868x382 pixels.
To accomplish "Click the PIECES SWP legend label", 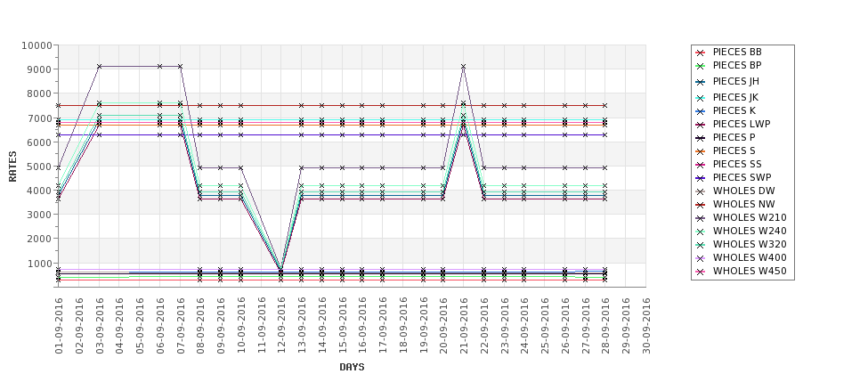I will [x=742, y=177].
